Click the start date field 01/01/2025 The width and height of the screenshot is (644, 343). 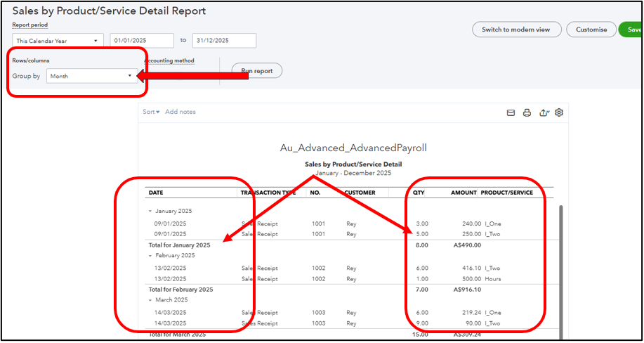pyautogui.click(x=142, y=41)
